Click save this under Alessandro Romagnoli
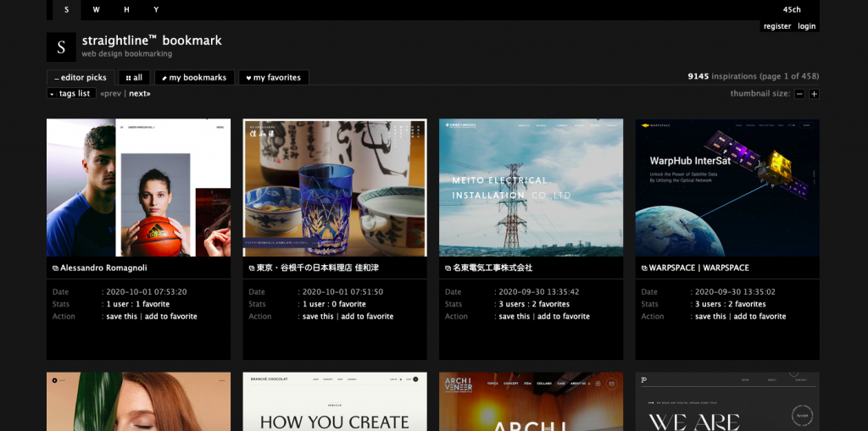The image size is (868, 431). (122, 317)
